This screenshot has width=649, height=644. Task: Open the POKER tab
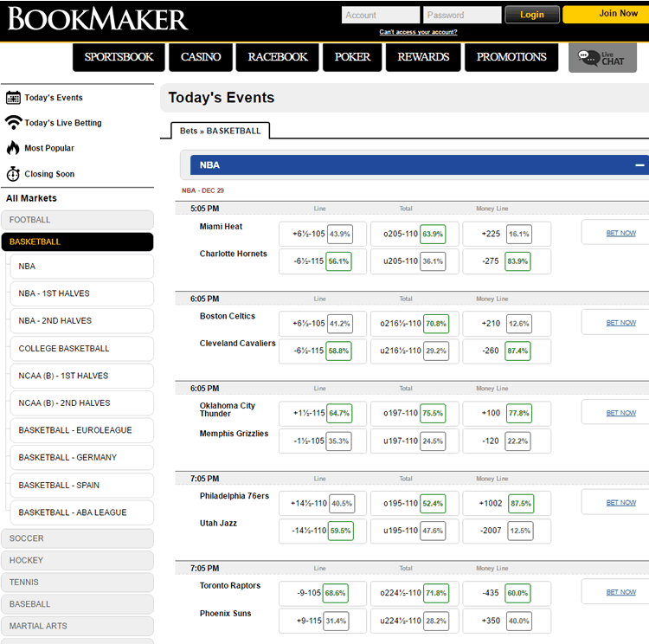tap(352, 57)
